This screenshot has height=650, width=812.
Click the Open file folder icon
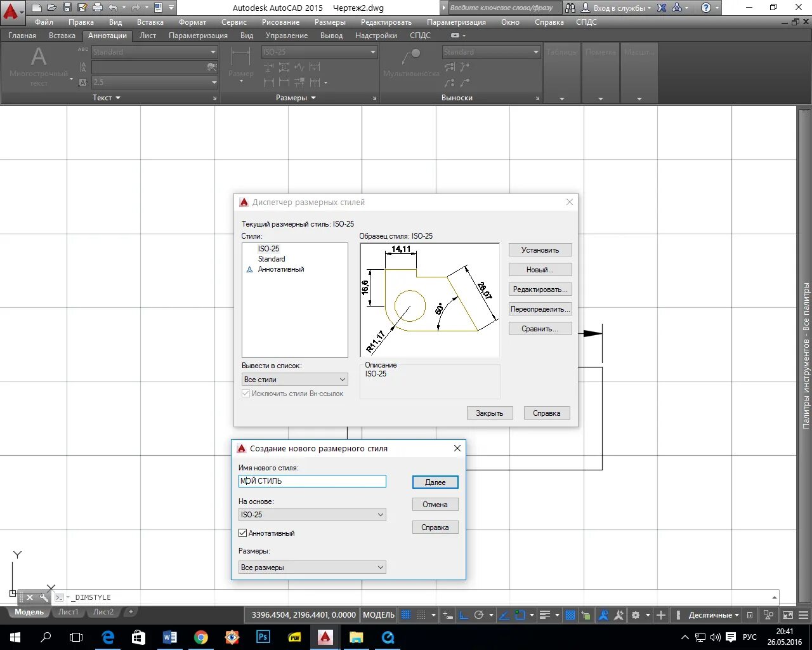[51, 8]
